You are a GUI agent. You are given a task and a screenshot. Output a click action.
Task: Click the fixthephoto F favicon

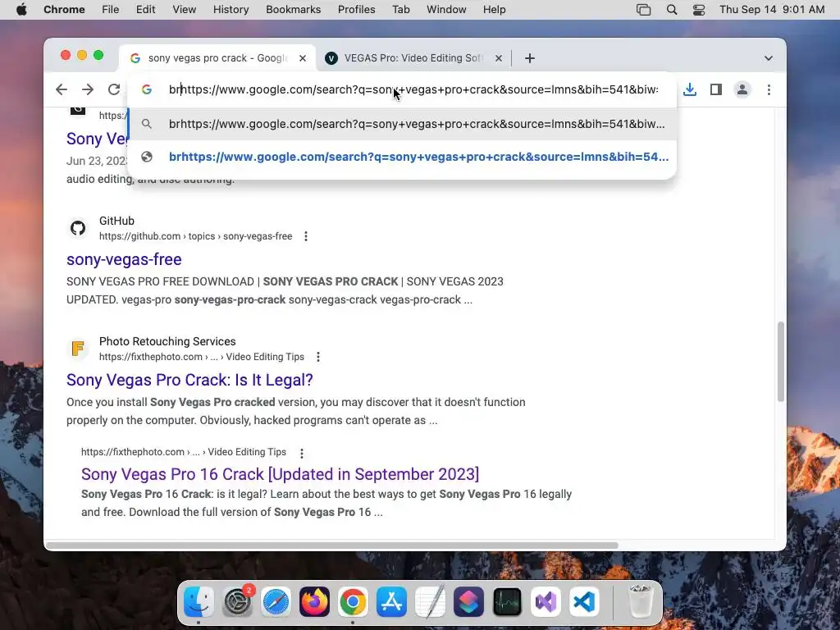coord(78,349)
